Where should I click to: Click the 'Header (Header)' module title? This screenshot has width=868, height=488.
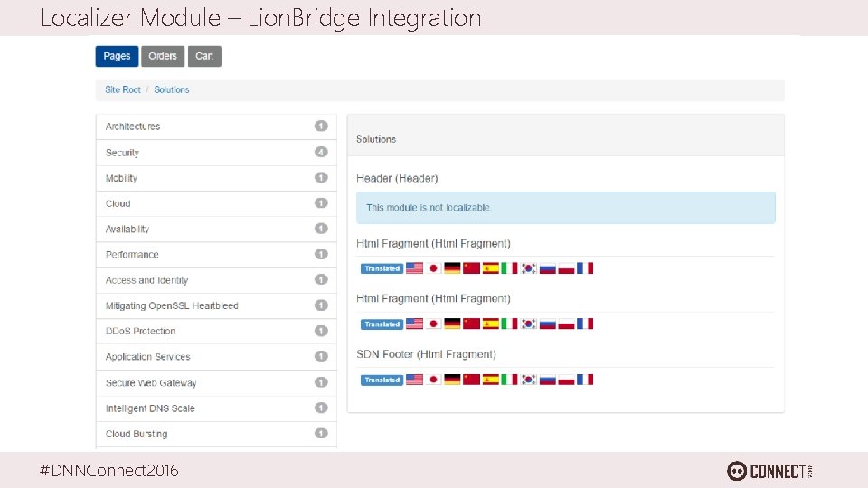397,179
